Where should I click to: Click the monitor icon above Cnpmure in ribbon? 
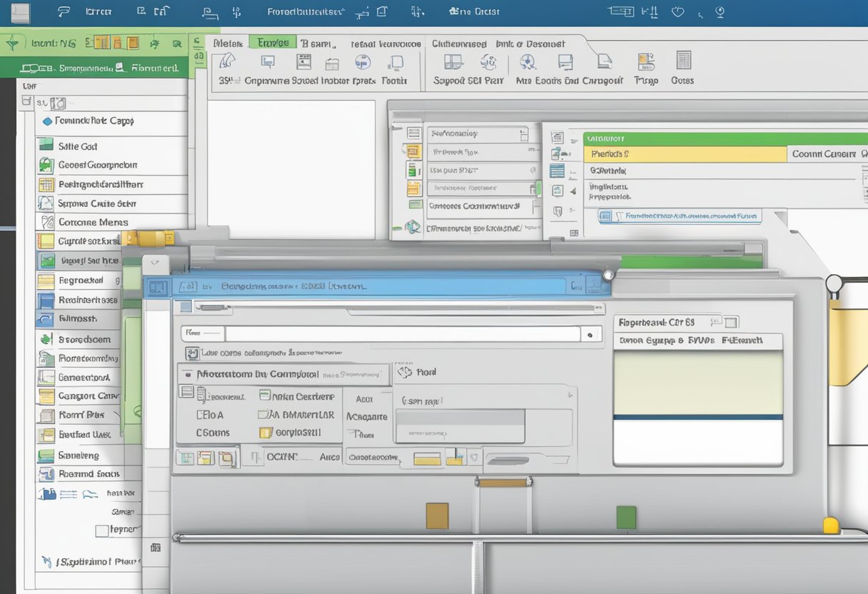(268, 62)
